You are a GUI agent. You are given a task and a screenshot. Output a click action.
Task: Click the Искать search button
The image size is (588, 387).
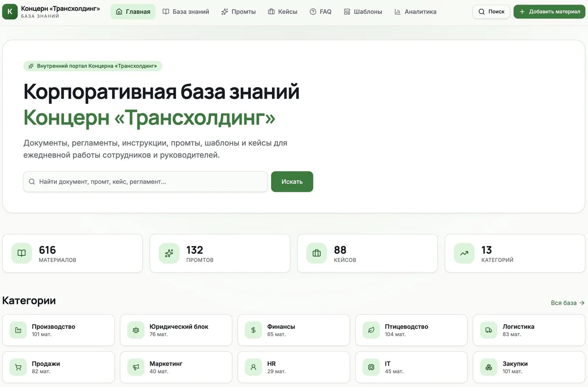[292, 181]
